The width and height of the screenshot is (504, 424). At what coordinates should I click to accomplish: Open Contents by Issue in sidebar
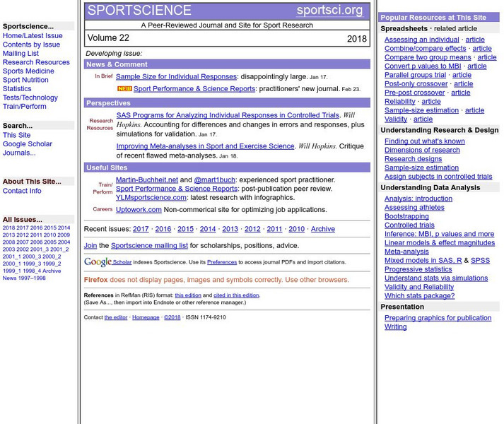[31, 45]
